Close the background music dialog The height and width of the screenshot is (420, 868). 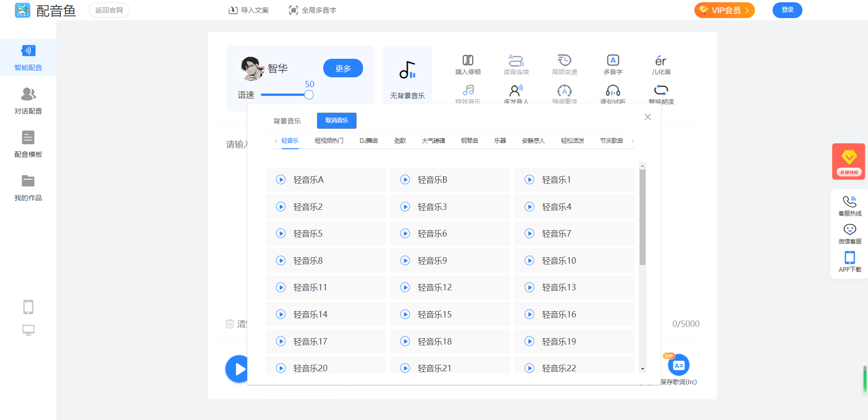coord(648,117)
